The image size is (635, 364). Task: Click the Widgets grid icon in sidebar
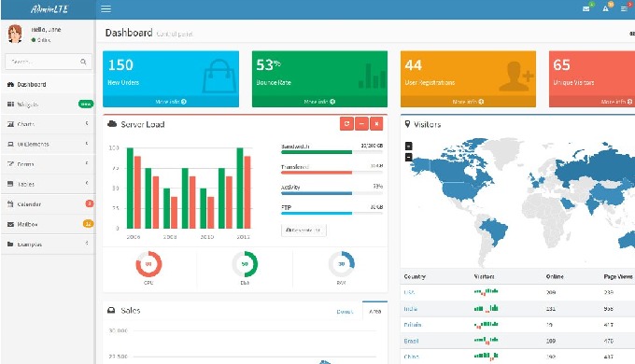coord(10,105)
